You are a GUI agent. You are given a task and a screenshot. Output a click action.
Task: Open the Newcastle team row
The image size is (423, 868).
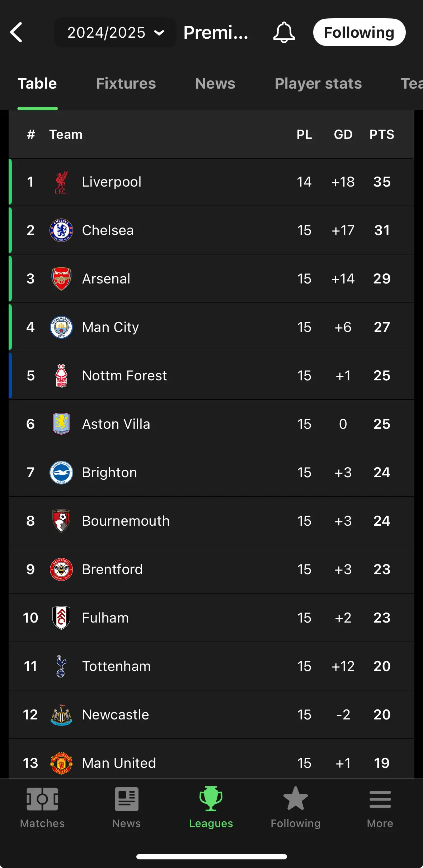(211, 715)
